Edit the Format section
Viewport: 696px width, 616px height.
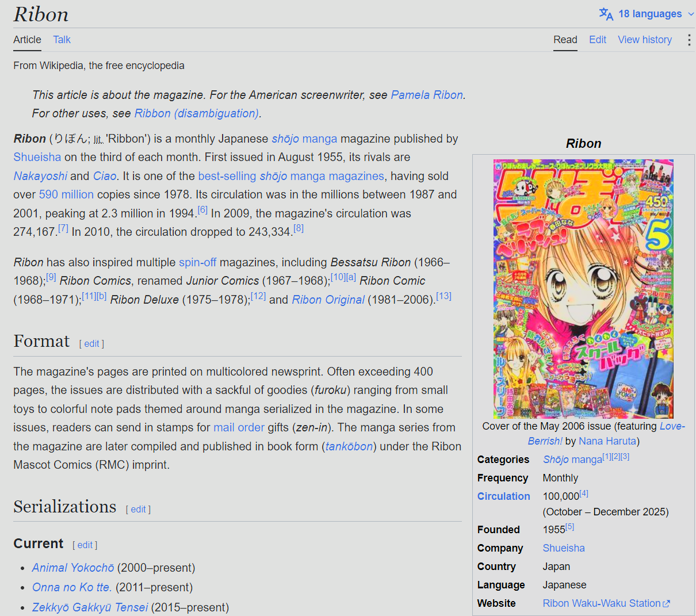pos(92,343)
